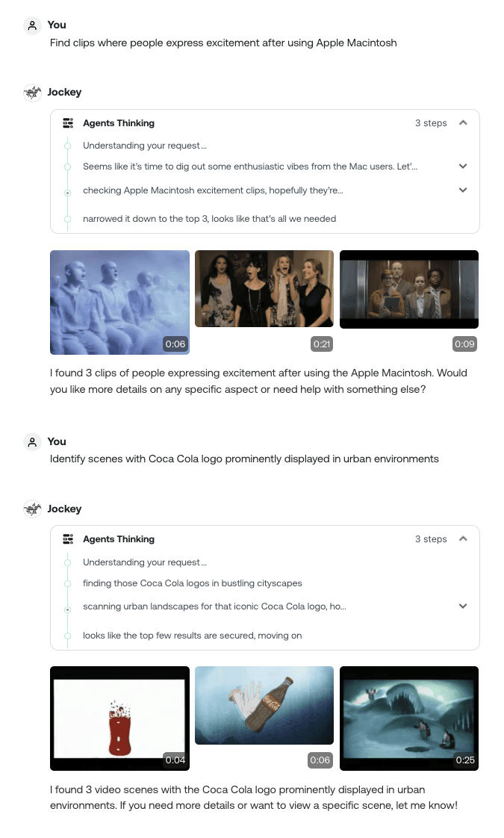
Task: Open the blue-tinted bald men clip thumbnail
Action: (x=119, y=302)
